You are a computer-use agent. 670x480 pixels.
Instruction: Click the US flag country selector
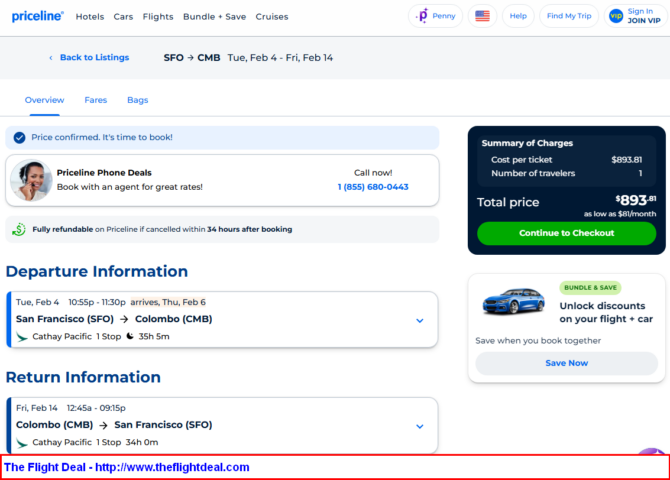pyautogui.click(x=482, y=16)
